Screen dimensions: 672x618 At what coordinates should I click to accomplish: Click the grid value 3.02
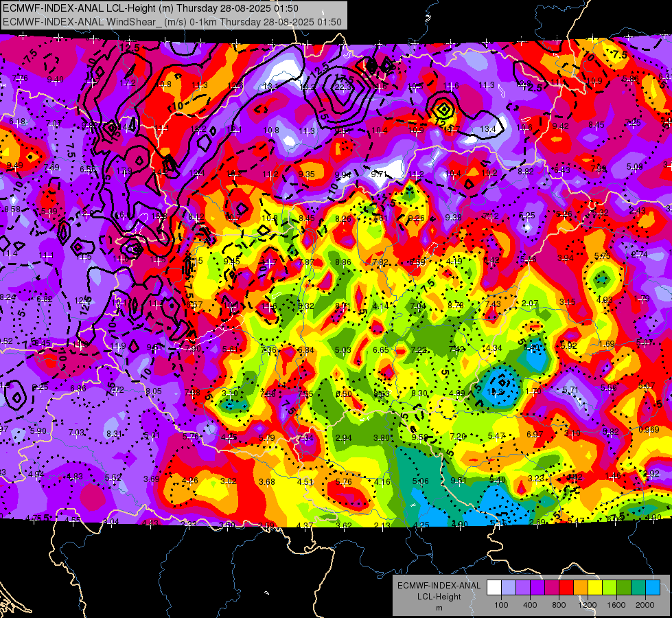point(229,481)
